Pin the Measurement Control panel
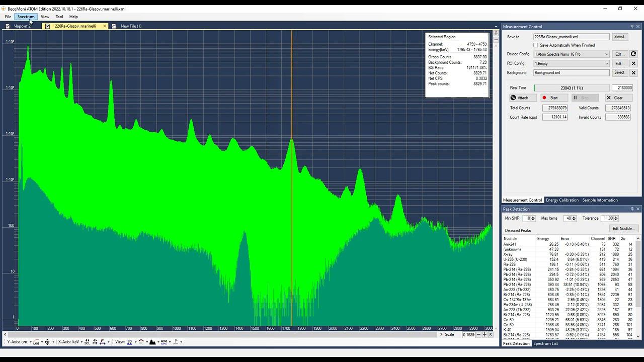 click(x=632, y=27)
